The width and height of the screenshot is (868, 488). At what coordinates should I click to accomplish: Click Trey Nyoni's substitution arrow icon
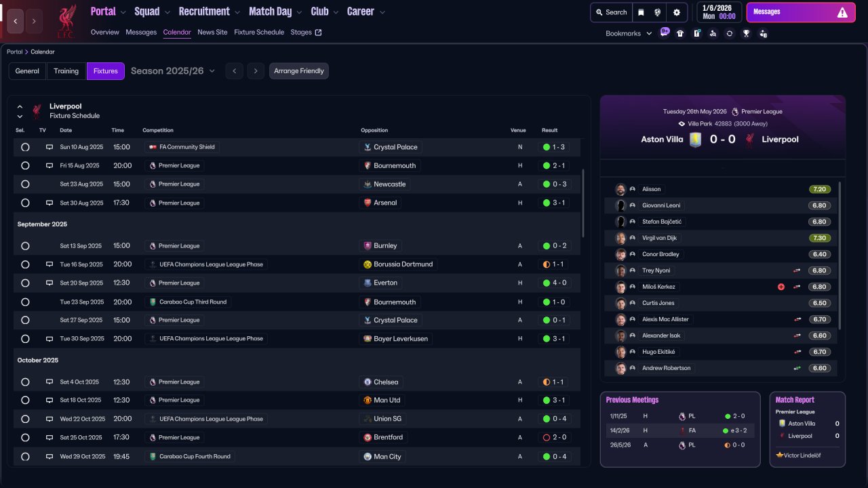point(797,270)
